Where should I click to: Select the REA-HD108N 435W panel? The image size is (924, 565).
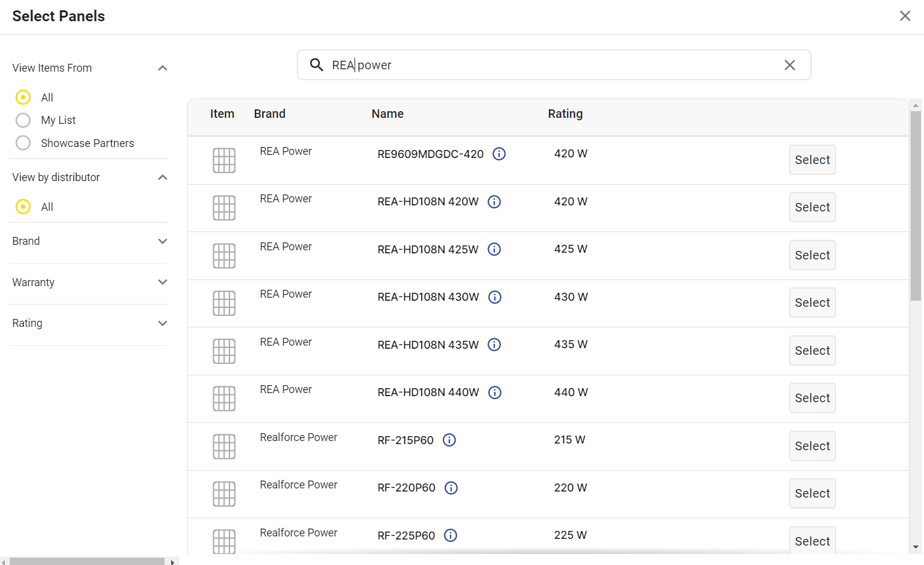[x=812, y=351]
